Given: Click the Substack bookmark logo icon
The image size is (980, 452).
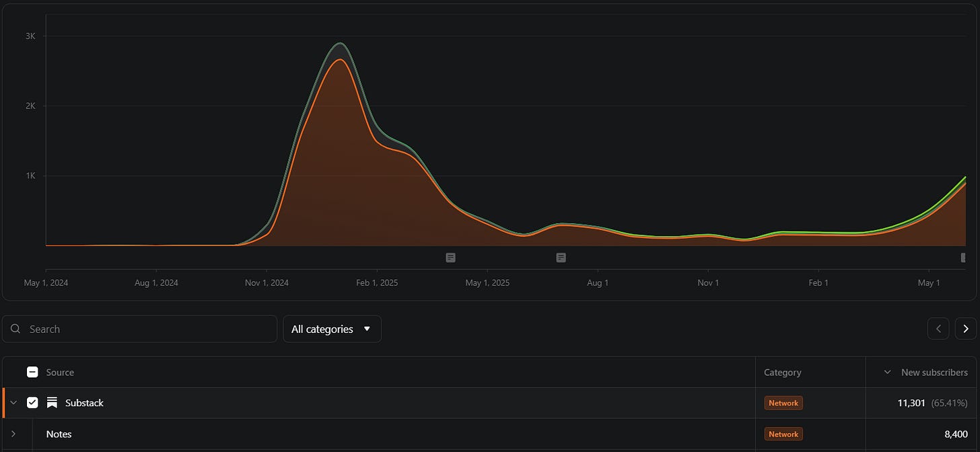Looking at the screenshot, I should pos(52,403).
